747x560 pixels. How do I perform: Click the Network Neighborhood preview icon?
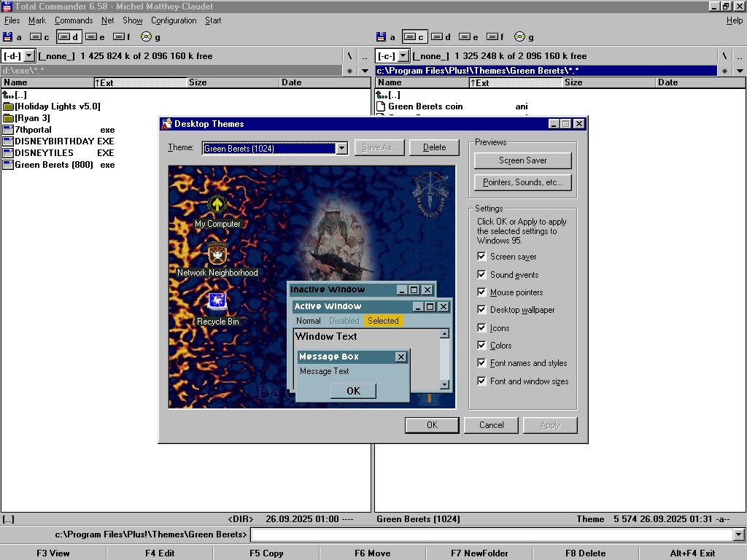[217, 254]
